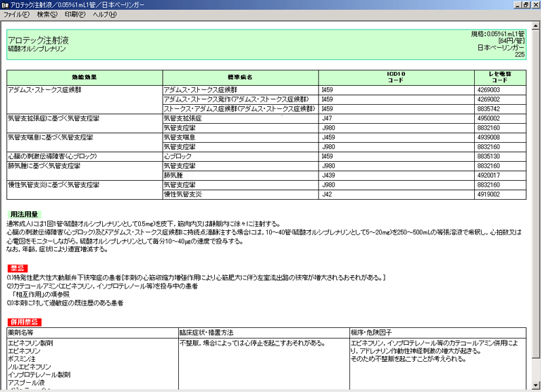
Task: Click the レセ電算 コード column header
Action: 500,77
